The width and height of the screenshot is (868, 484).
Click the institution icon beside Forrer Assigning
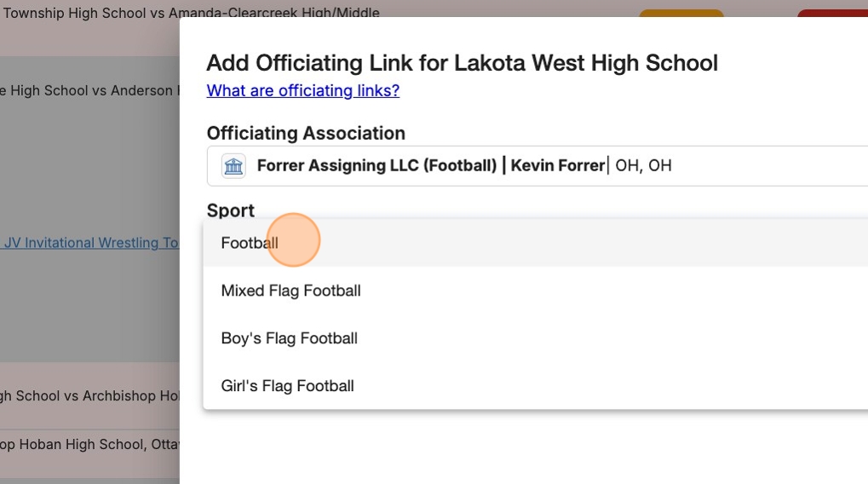point(233,166)
